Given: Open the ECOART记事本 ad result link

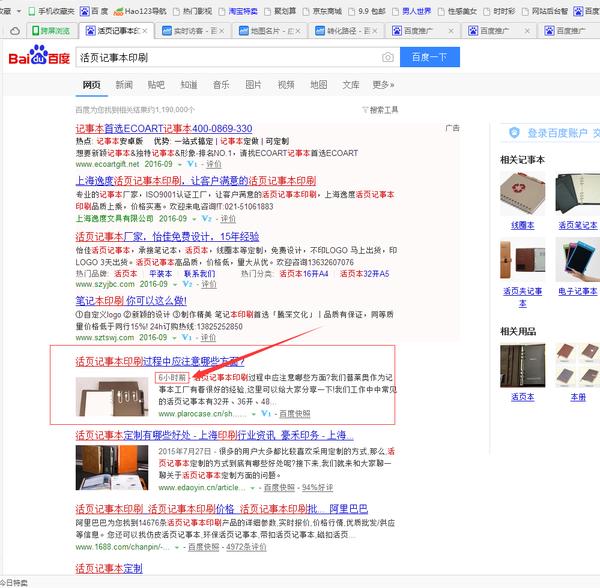Looking at the screenshot, I should [x=164, y=129].
